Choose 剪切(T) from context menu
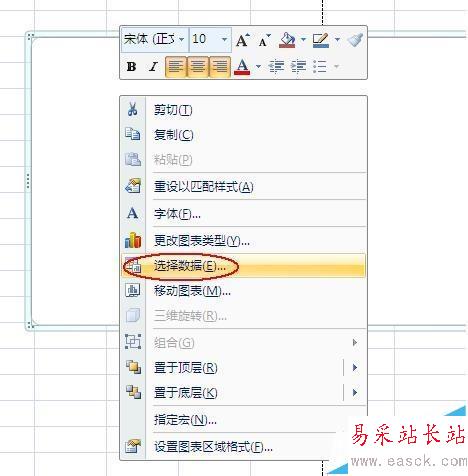 click(244, 110)
